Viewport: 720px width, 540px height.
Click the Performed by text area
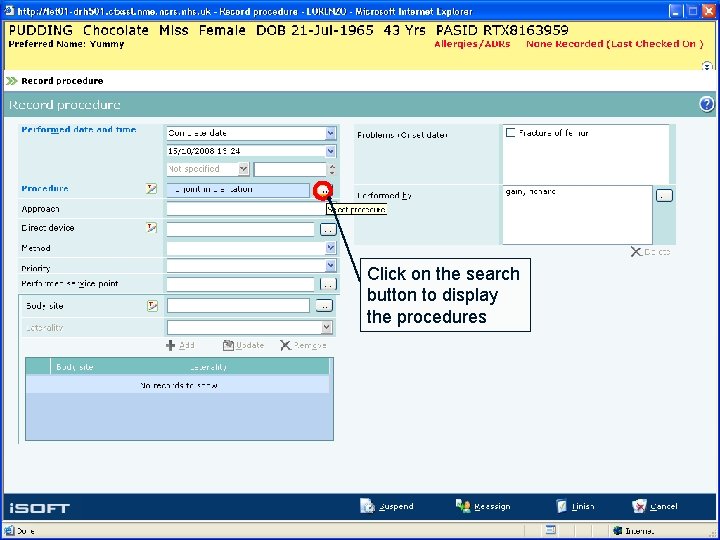(577, 215)
